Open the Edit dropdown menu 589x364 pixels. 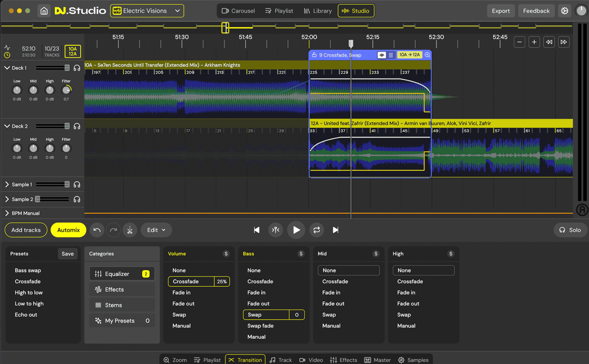click(156, 230)
